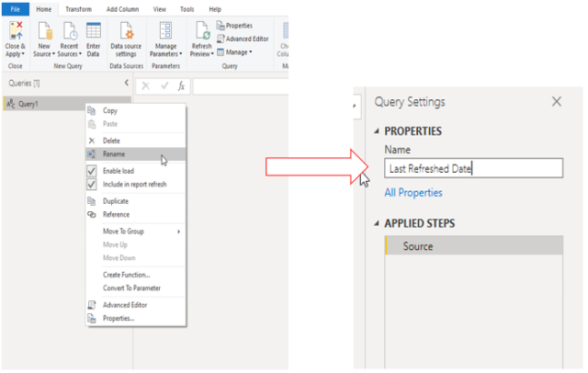
Task: Collapse the Queries pane chevron
Action: (126, 84)
